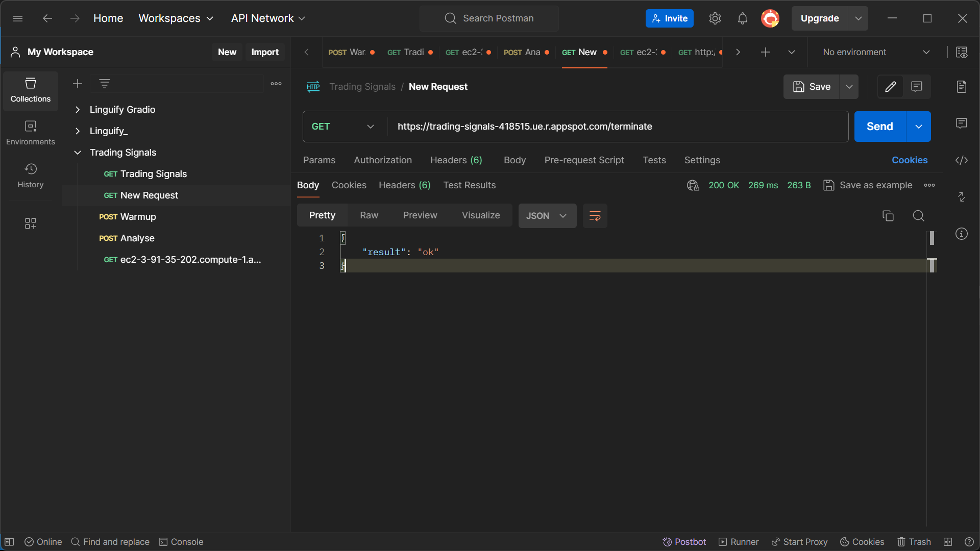The width and height of the screenshot is (980, 551).
Task: Click the code snippet icon
Action: (x=962, y=160)
